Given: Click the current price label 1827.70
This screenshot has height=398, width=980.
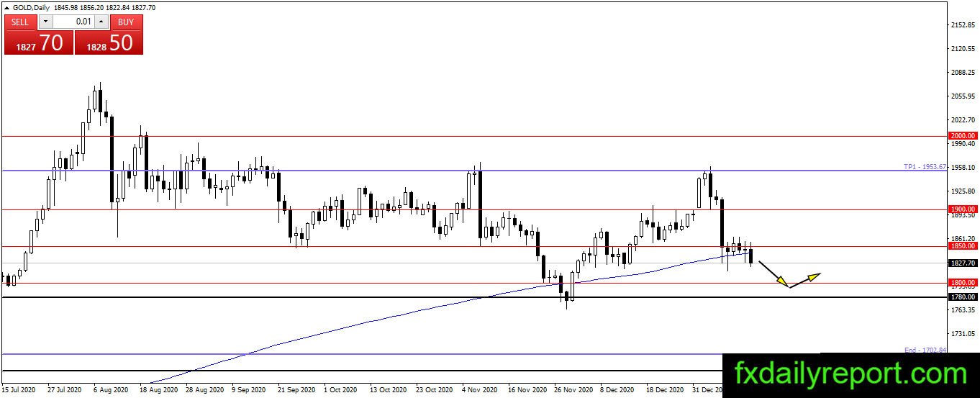Looking at the screenshot, I should (962, 263).
